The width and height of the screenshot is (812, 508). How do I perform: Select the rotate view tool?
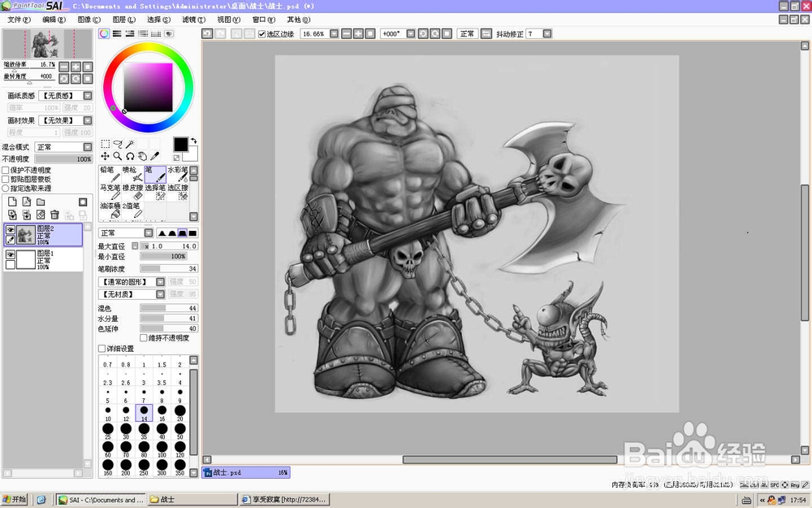130,156
